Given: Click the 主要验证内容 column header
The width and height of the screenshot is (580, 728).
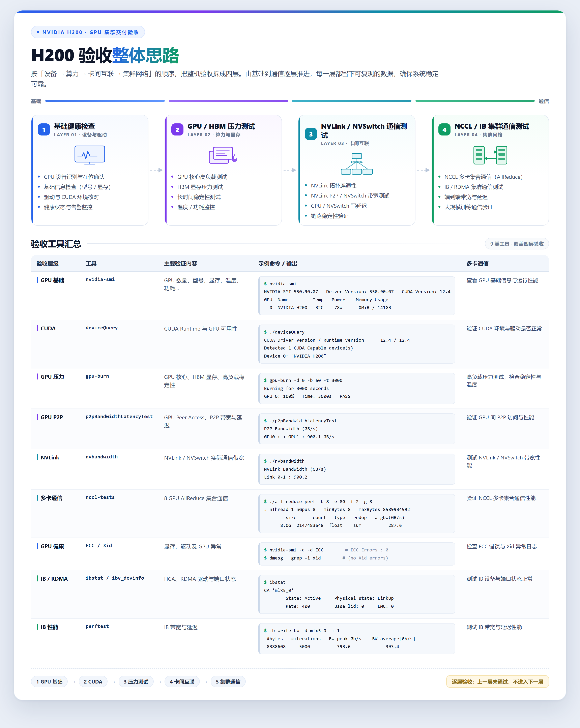Looking at the screenshot, I should coord(180,263).
